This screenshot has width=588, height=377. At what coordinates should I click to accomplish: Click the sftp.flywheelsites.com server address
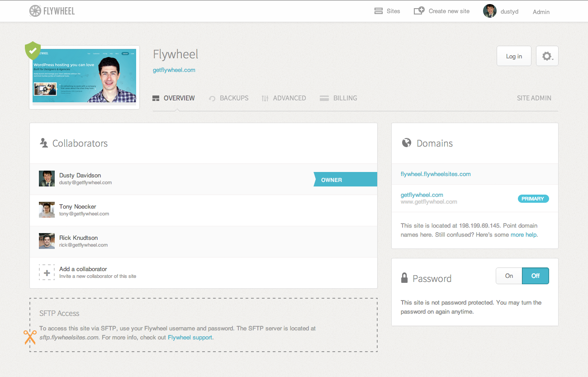pyautogui.click(x=69, y=338)
